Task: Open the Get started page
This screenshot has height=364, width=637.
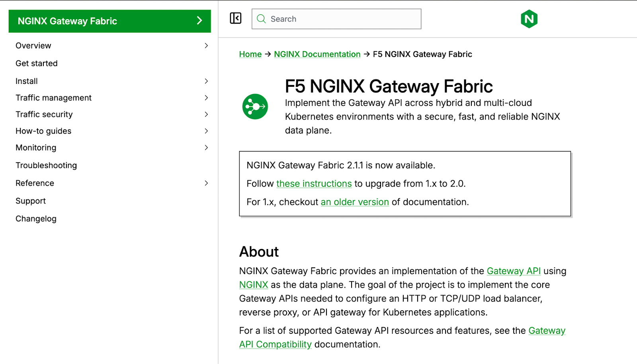Action: coord(37,63)
